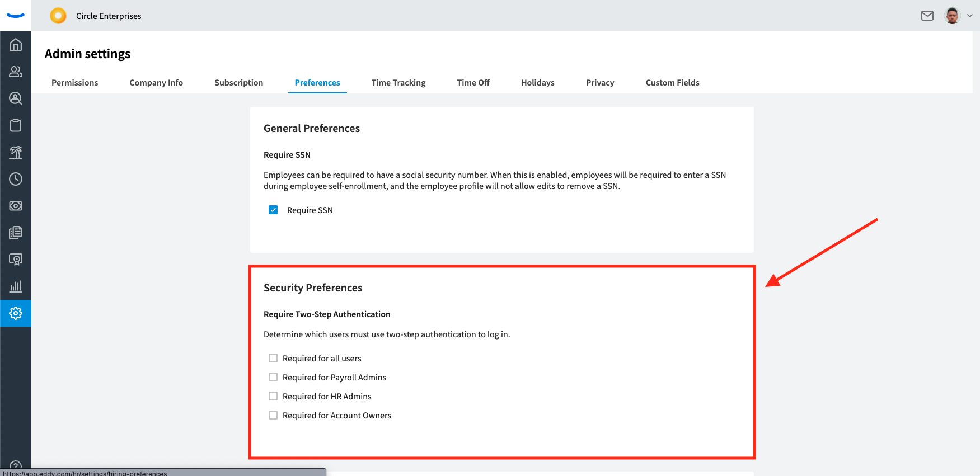The width and height of the screenshot is (980, 476).
Task: Click the General Preferences heading
Action: click(x=312, y=128)
